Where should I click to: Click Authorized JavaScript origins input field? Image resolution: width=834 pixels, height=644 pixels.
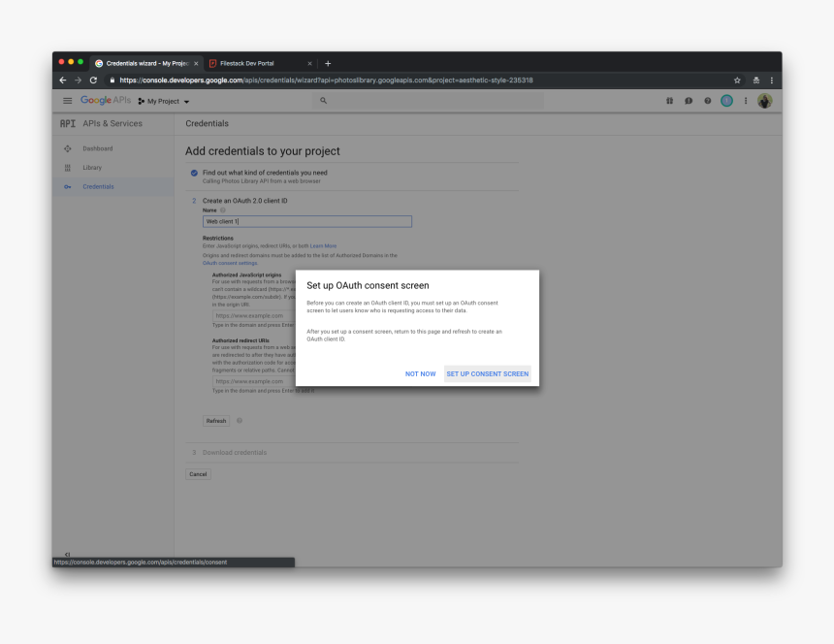tap(254, 316)
